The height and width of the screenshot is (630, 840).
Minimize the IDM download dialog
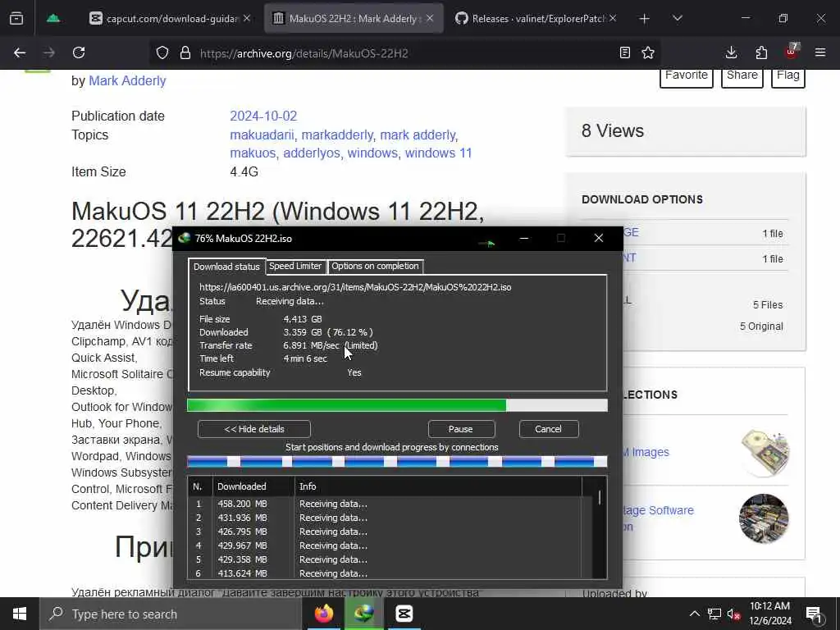(524, 238)
